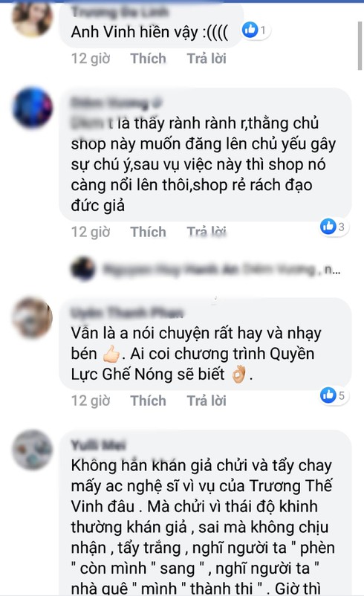Open small dark avatar in blurred reply row
This screenshot has width=364, height=596.
click(82, 269)
